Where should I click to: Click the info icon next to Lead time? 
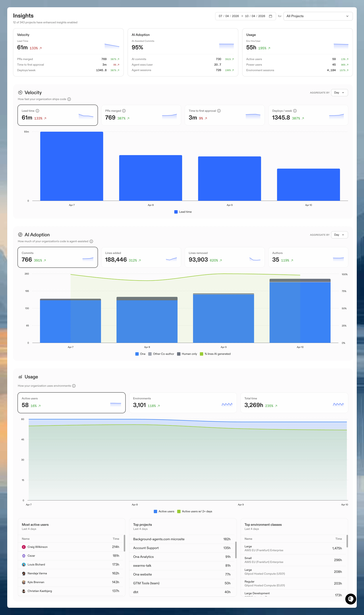point(38,111)
